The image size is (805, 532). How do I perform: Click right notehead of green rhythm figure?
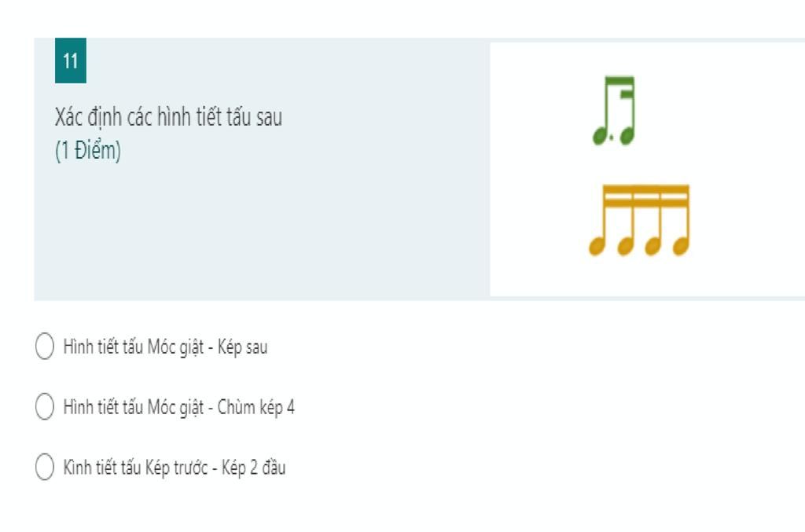(x=627, y=138)
